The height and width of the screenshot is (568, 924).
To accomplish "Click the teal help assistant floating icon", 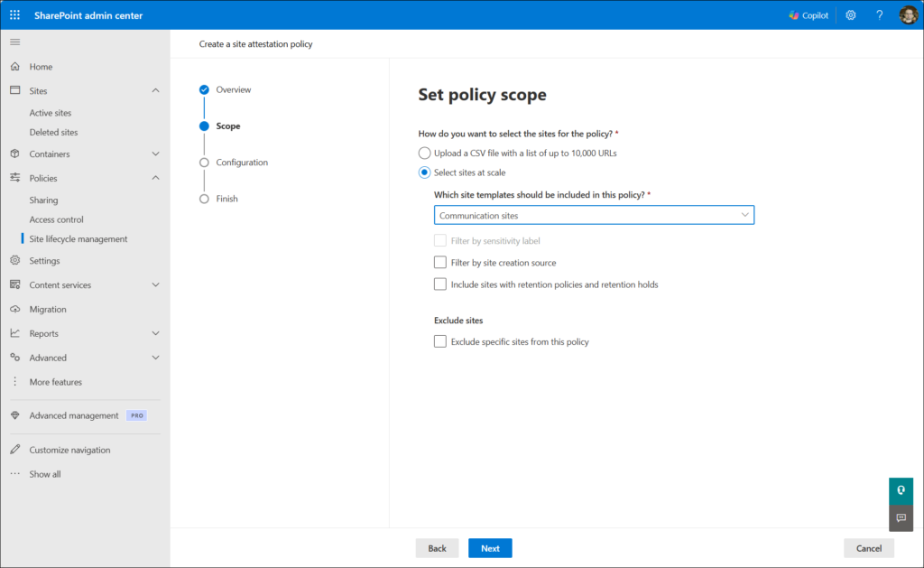I will click(x=901, y=489).
